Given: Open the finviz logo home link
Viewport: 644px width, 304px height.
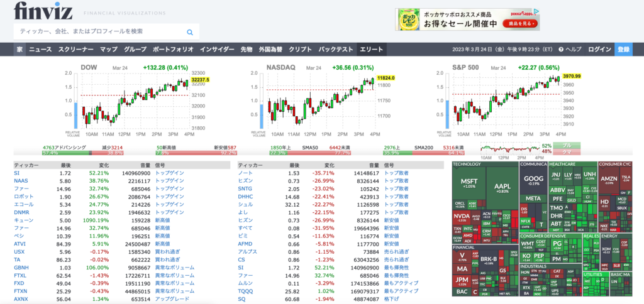Looking at the screenshot, I should click(x=43, y=11).
